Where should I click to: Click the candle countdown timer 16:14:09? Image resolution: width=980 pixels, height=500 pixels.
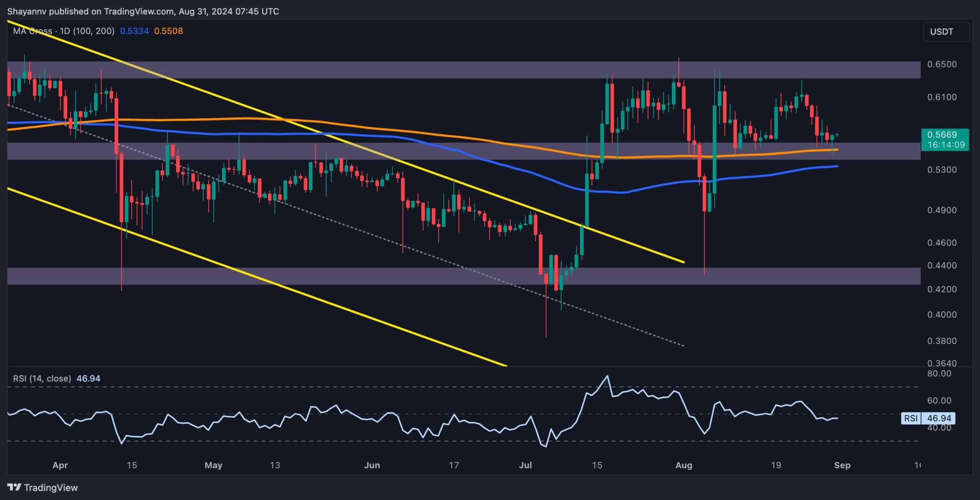pos(946,145)
